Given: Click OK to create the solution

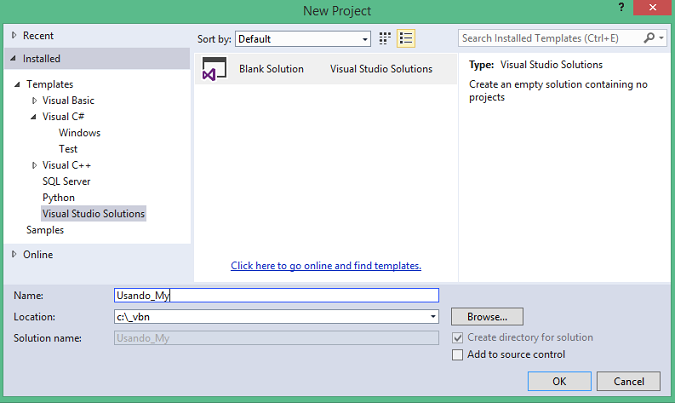Looking at the screenshot, I should click(560, 381).
